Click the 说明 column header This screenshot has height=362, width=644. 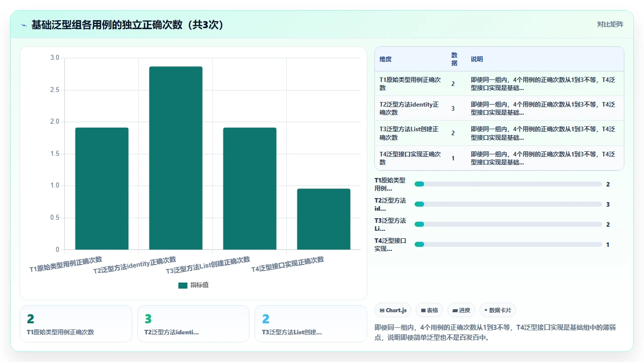tap(476, 59)
